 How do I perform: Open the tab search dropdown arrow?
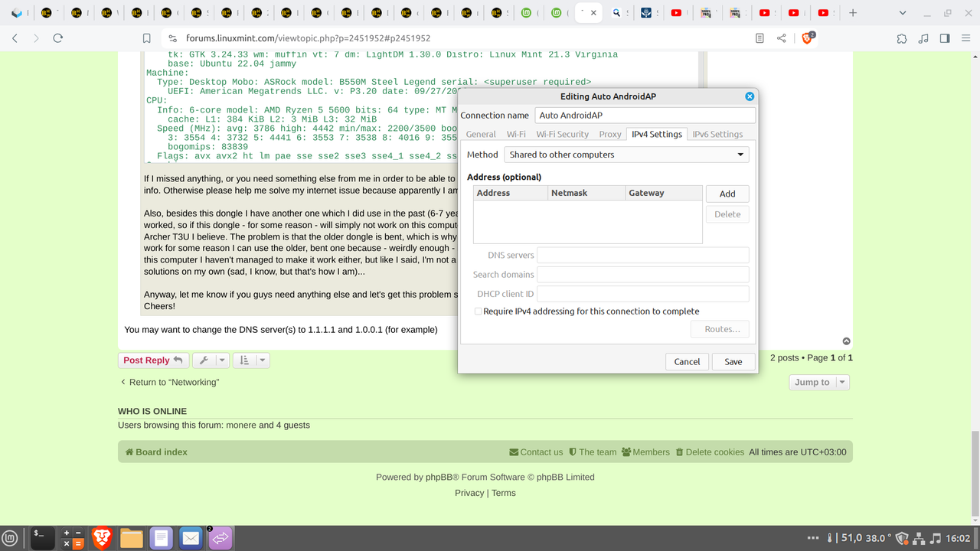tap(903, 13)
